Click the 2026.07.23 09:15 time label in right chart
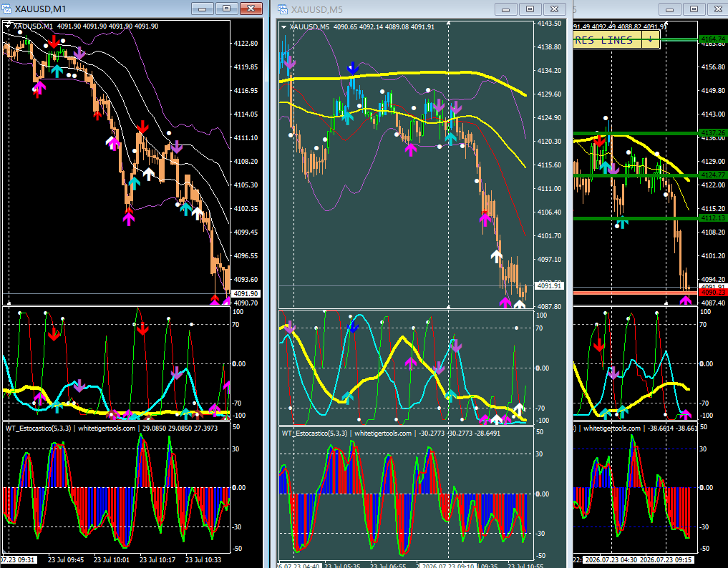This screenshot has height=568, width=728. (666, 559)
